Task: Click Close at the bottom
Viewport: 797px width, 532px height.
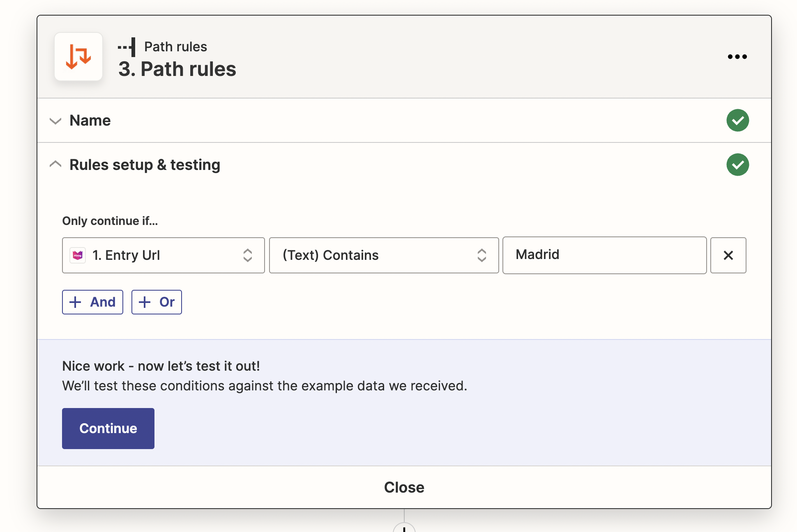Action: [404, 487]
